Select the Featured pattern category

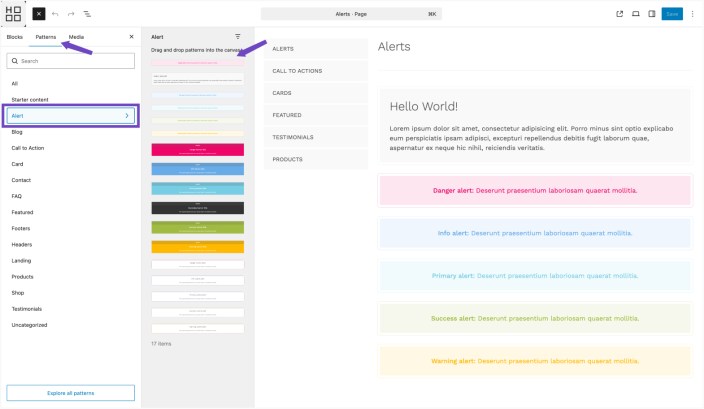(22, 212)
